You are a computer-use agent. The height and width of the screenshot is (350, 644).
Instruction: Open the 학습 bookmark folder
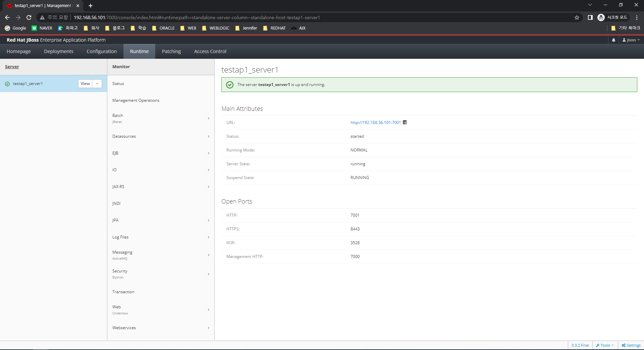[139, 28]
